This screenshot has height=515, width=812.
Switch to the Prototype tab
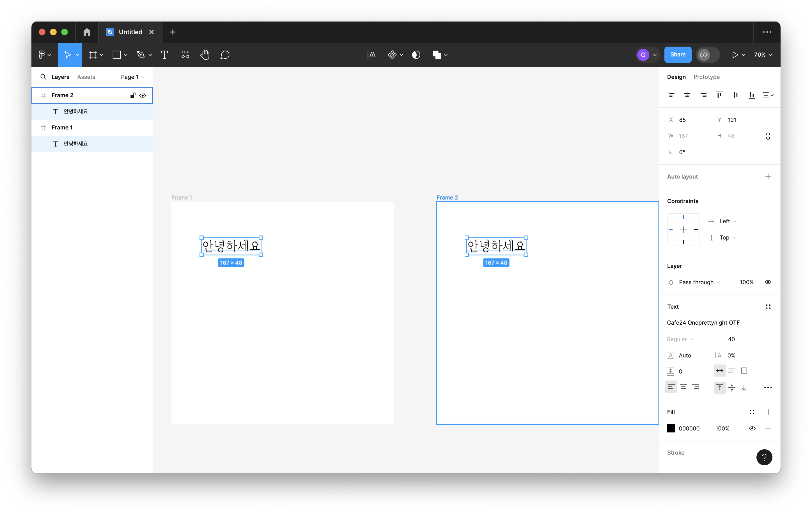point(706,77)
